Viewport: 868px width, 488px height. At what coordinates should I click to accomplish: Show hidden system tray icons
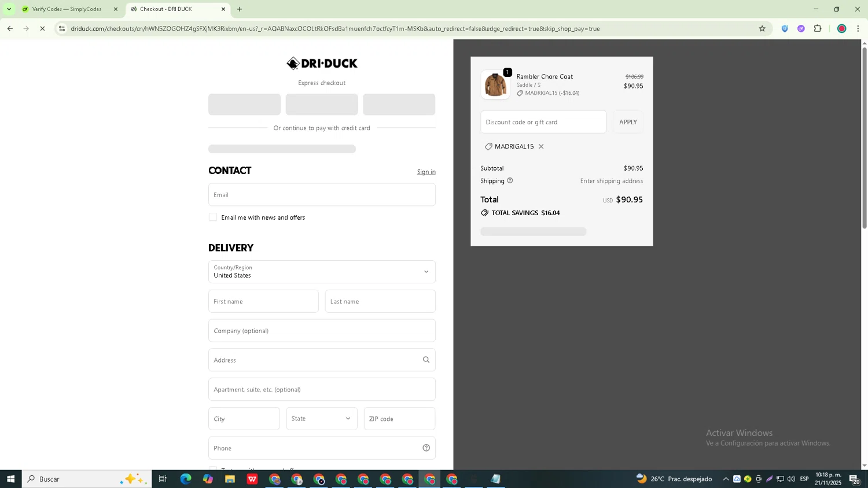pyautogui.click(x=726, y=479)
